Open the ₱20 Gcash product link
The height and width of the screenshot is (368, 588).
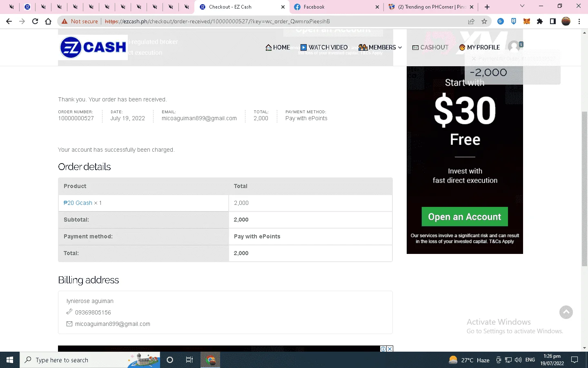[78, 203]
